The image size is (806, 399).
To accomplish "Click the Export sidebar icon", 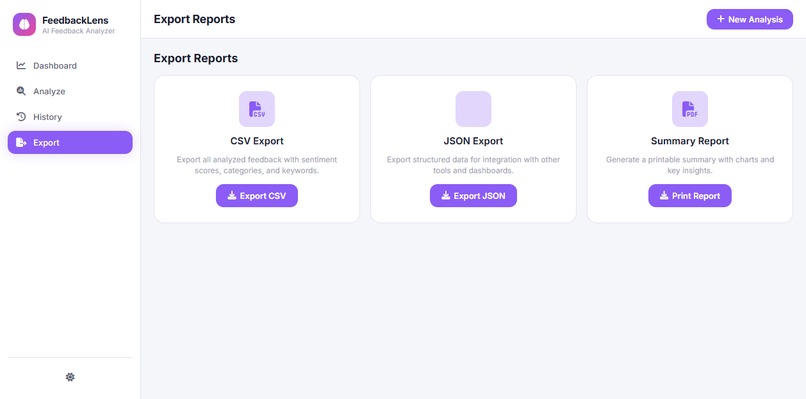I will point(21,142).
